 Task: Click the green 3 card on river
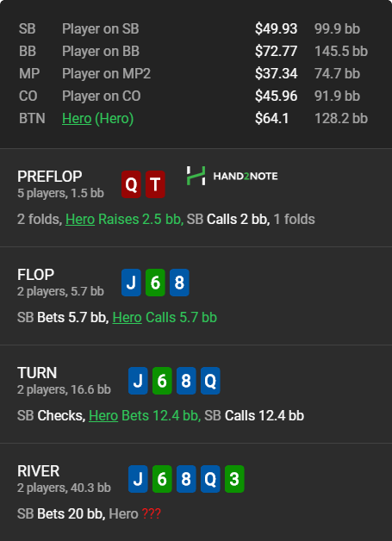click(x=234, y=479)
